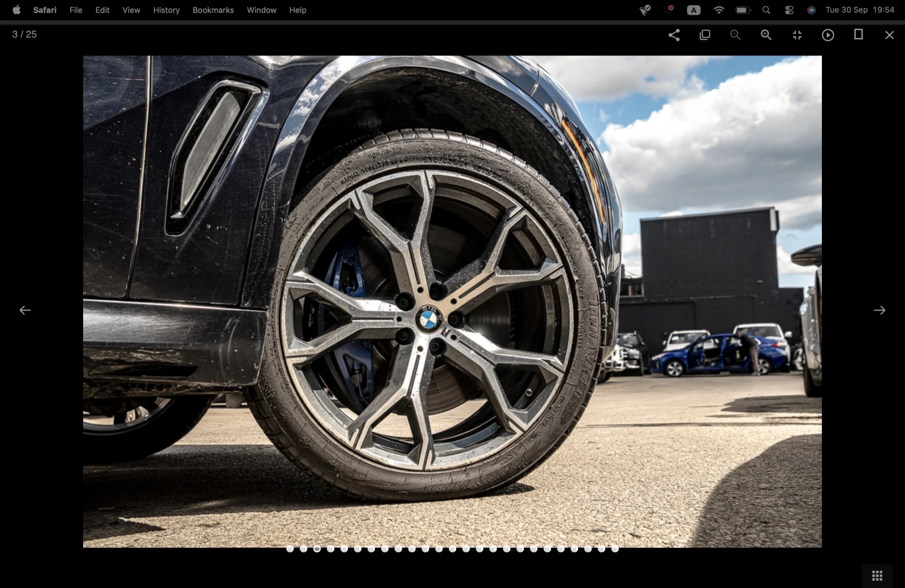
Task: Click the Wi-Fi status icon
Action: click(x=719, y=10)
